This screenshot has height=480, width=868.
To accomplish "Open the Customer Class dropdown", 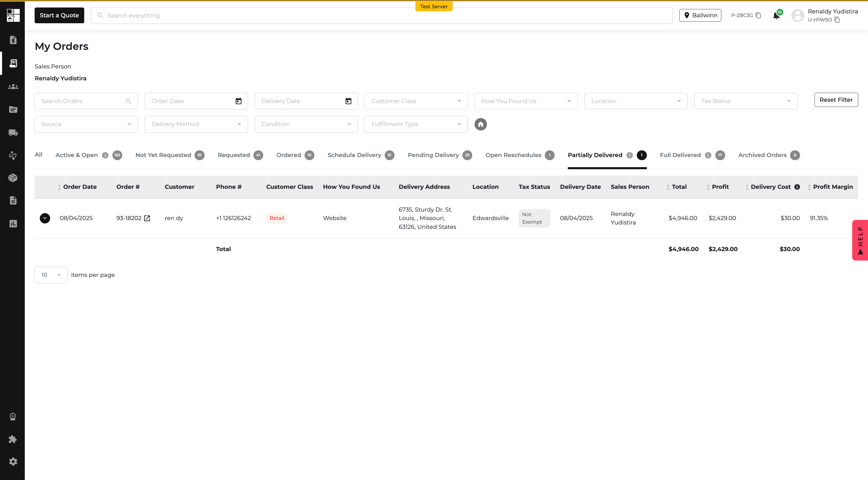I will 416,101.
